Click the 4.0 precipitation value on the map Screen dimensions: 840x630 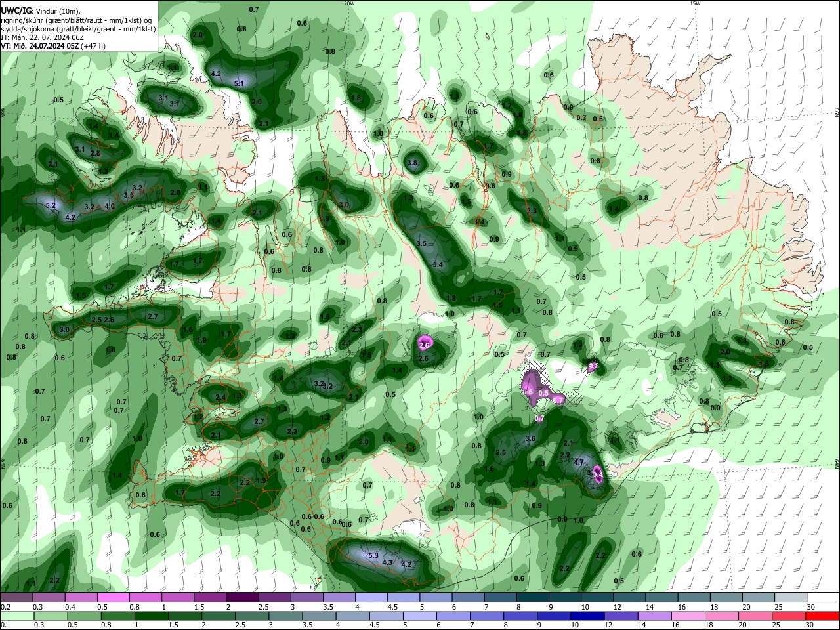[110, 206]
